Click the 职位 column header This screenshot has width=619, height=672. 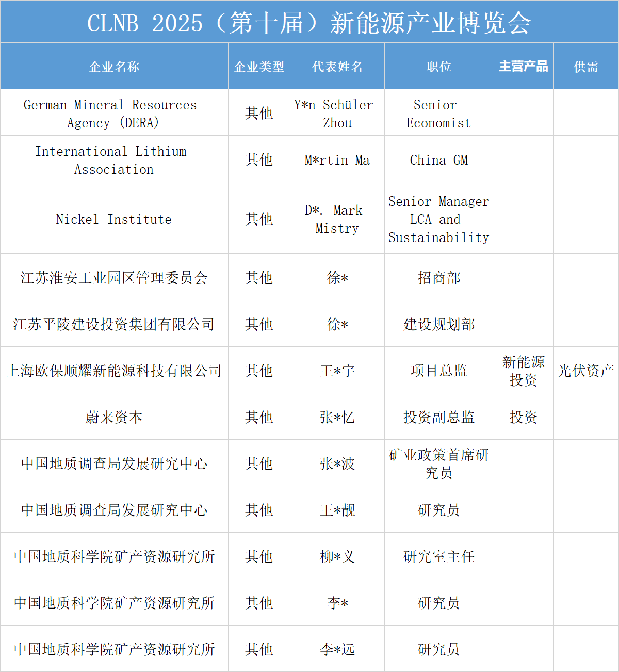pos(439,67)
